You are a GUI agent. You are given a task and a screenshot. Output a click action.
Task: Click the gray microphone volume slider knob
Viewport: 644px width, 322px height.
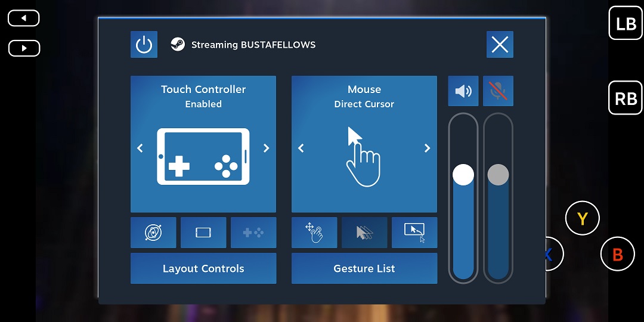tap(498, 175)
